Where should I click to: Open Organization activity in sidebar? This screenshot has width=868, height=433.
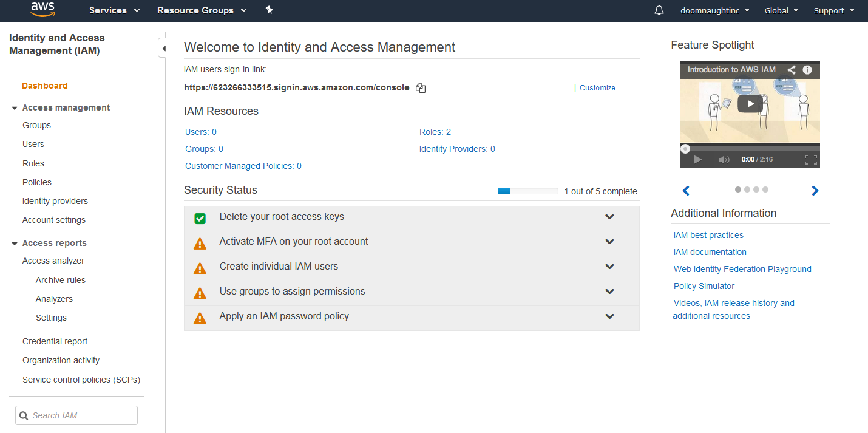click(x=61, y=360)
